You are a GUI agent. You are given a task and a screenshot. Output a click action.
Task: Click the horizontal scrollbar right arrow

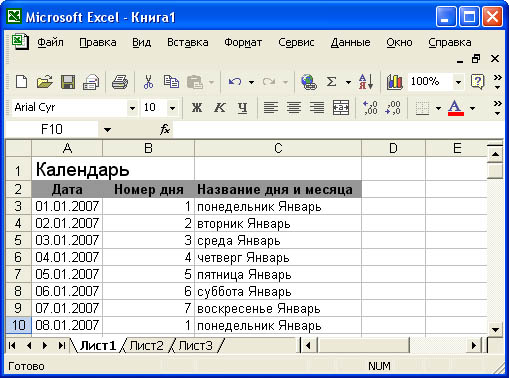click(474, 346)
